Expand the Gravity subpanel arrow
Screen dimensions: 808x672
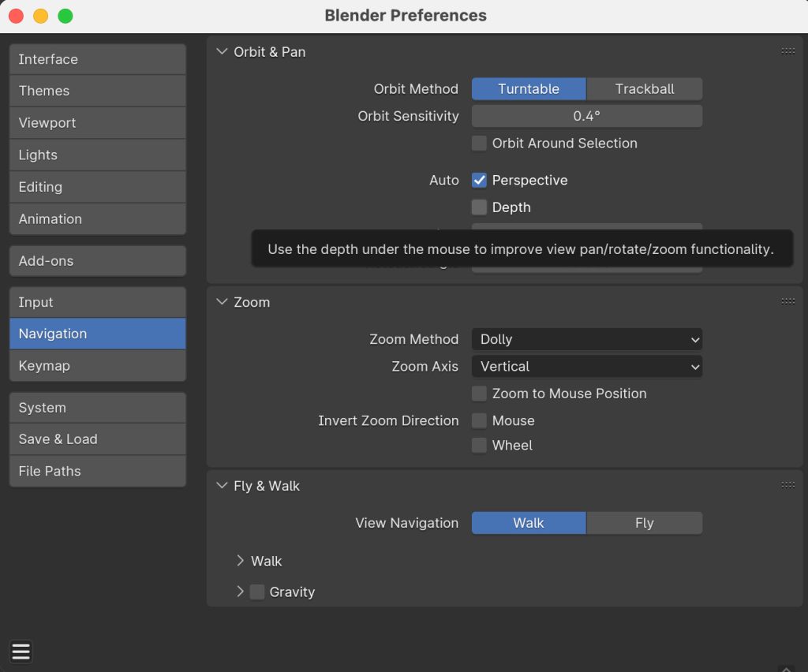[x=240, y=592]
